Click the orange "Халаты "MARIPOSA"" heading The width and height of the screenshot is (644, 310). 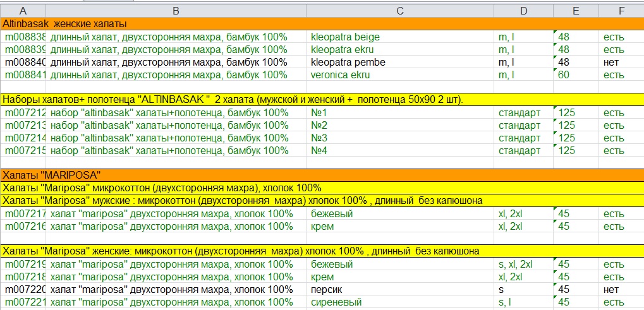(x=322, y=176)
